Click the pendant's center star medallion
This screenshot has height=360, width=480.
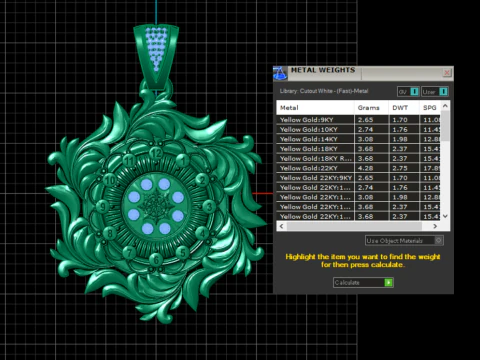tap(156, 206)
